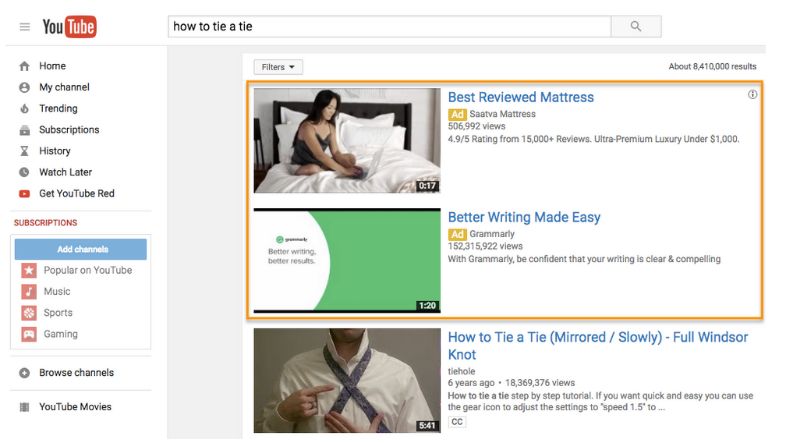This screenshot has height=443, width=786.
Task: Open 'How to Tie a Tie' Full Windsor Knot title
Action: 598,346
